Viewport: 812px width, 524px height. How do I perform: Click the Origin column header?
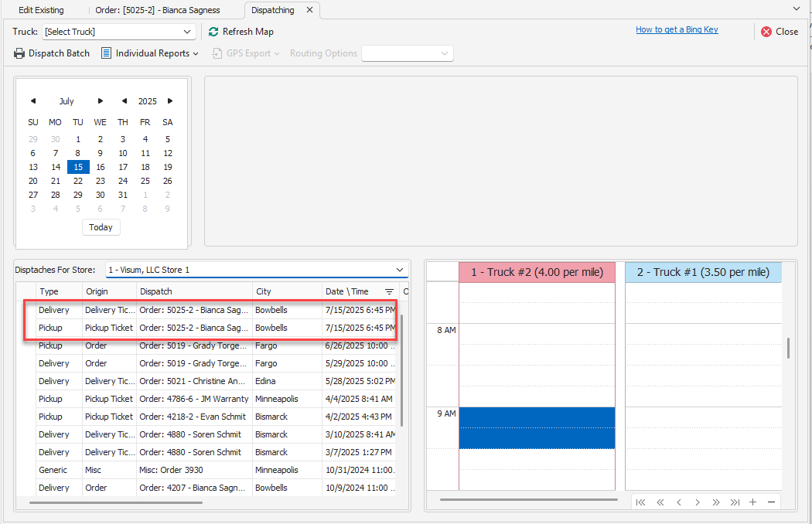pyautogui.click(x=109, y=291)
